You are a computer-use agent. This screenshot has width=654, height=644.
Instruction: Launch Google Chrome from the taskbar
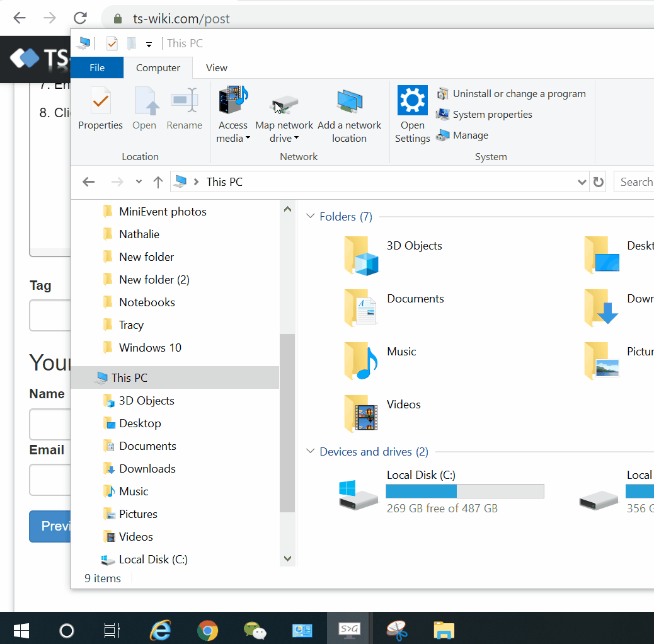point(207,630)
